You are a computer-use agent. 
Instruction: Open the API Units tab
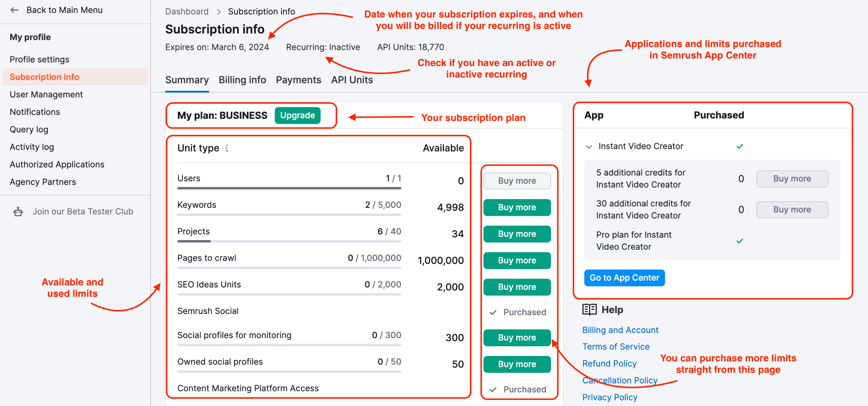click(352, 80)
